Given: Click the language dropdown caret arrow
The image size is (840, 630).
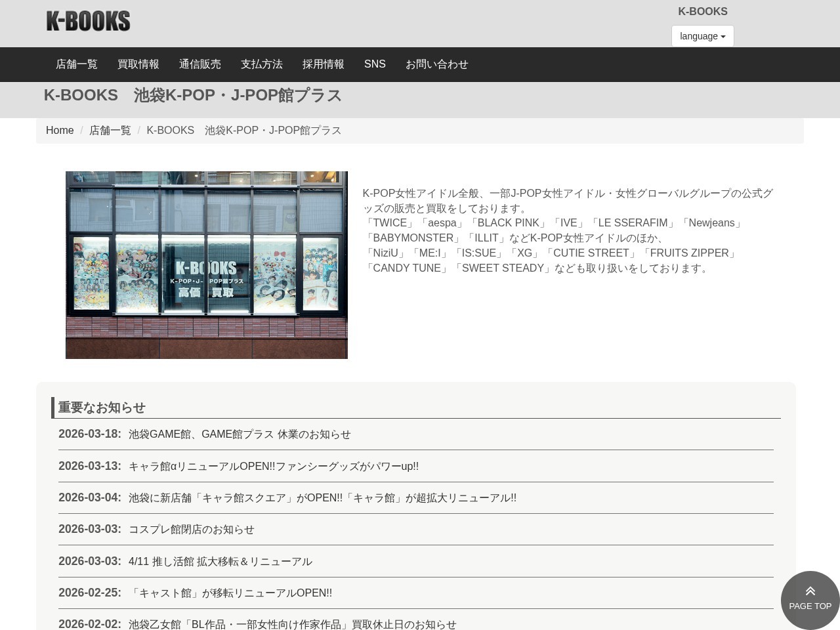Looking at the screenshot, I should click(x=722, y=36).
